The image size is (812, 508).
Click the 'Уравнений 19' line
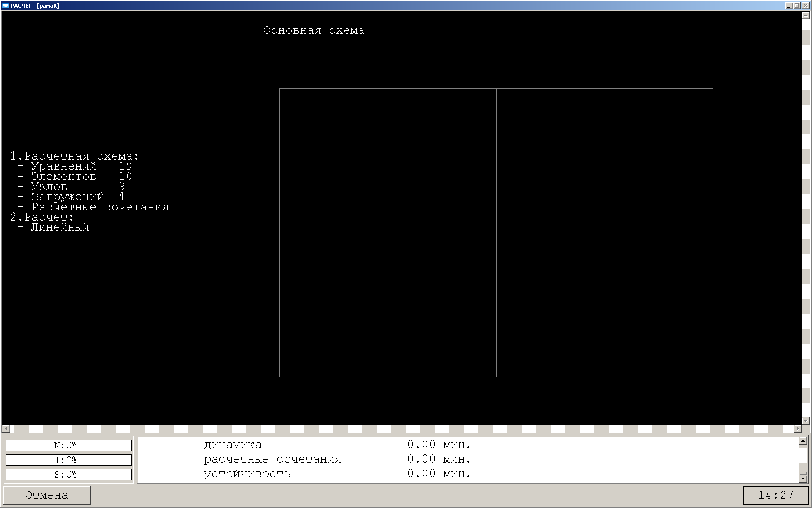click(x=74, y=166)
